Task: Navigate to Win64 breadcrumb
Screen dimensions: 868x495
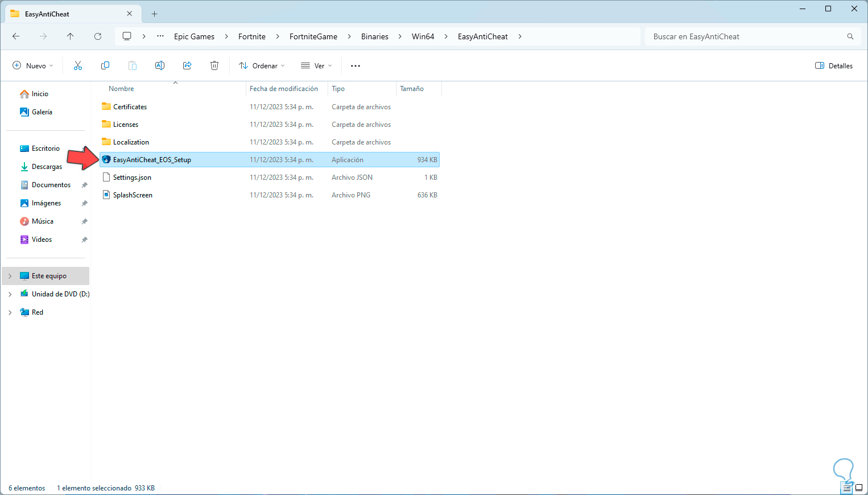Action: (x=423, y=36)
